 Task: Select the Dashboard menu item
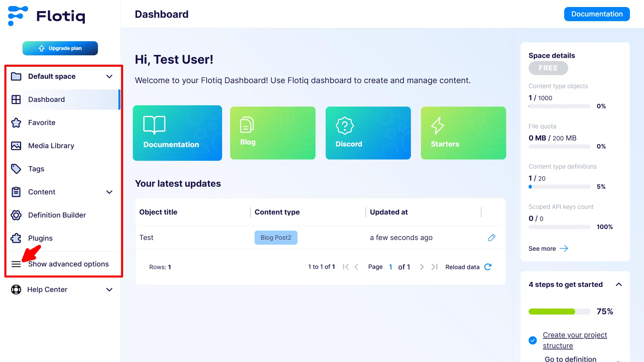coord(46,100)
